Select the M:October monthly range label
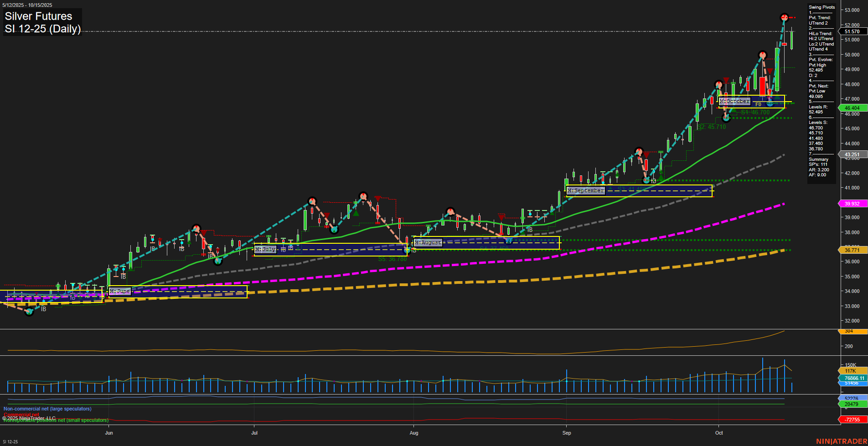The width and height of the screenshot is (868, 446). tap(734, 101)
